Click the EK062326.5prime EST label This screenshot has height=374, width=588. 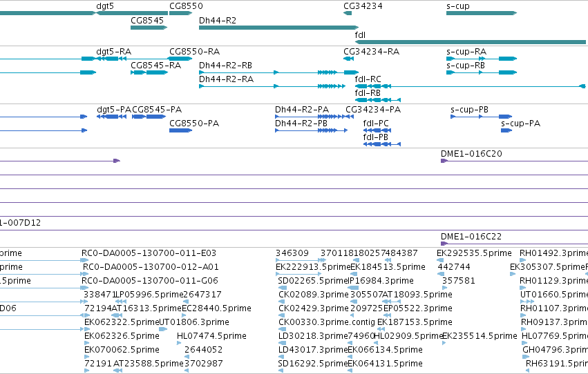(122, 336)
